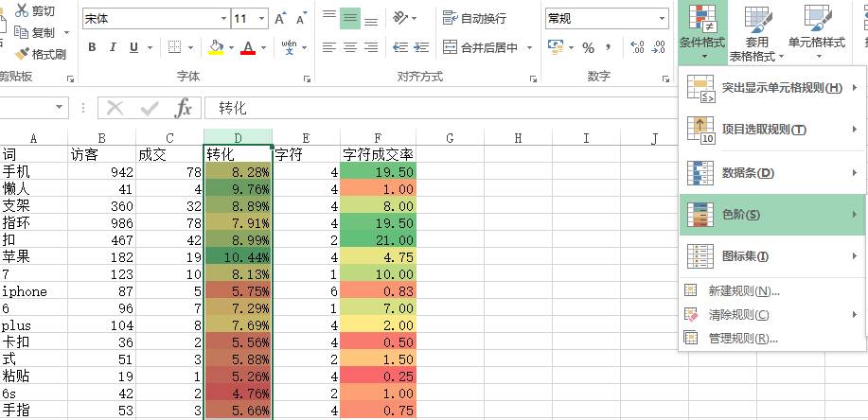Open Font group dialog launcher
This screenshot has height=420, width=868.
point(307,79)
